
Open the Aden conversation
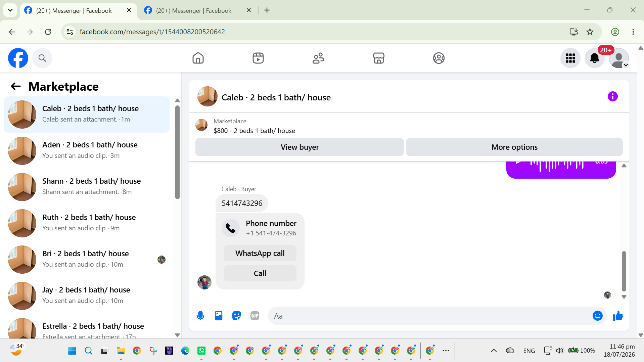point(87,150)
